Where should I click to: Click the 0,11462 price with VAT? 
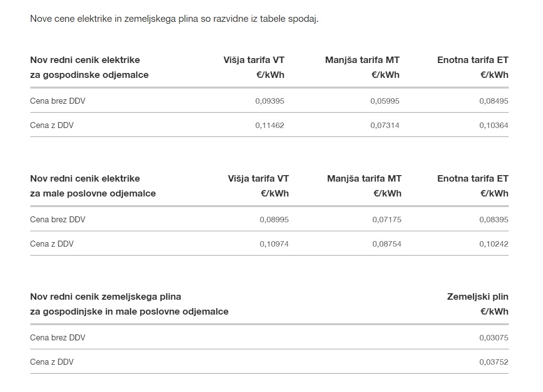pos(270,125)
